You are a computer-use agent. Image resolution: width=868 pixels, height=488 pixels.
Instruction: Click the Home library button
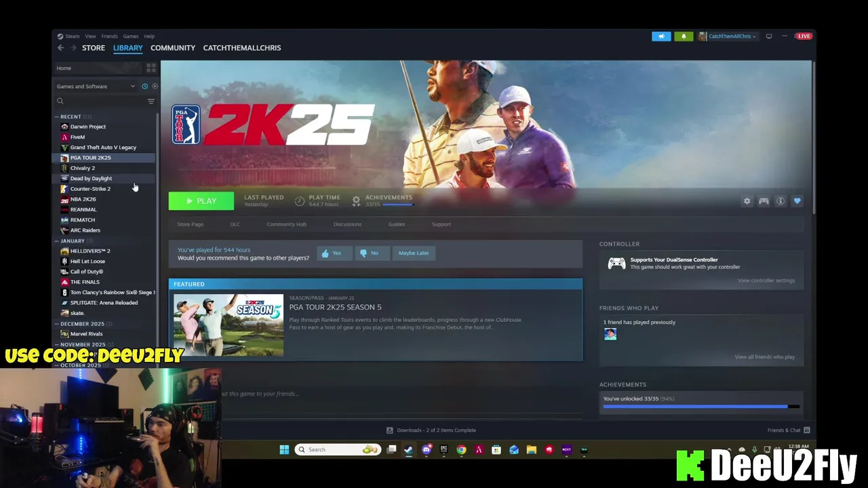98,68
